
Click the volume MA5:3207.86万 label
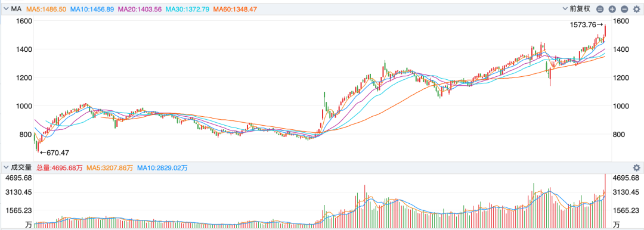(x=110, y=167)
